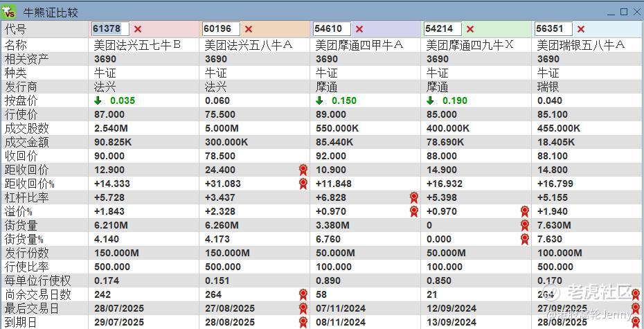The image size is (644, 329).
Task: Select the 行使价 row label
Action: coord(21,114)
